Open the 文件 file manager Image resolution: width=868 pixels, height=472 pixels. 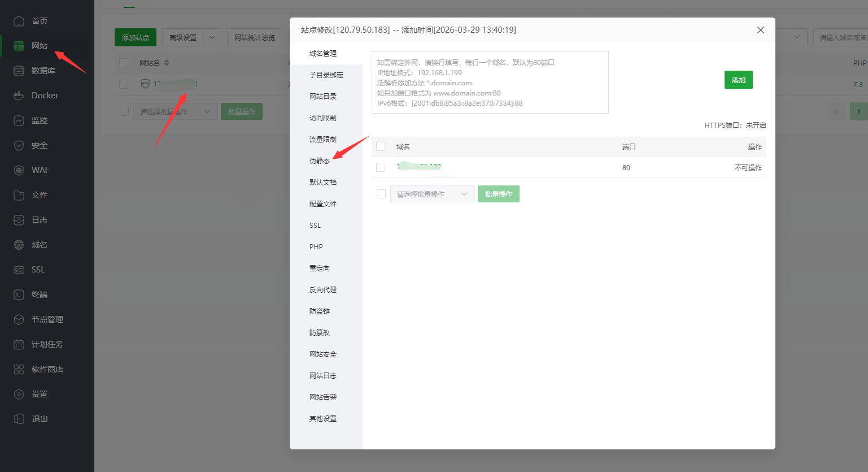point(34,194)
